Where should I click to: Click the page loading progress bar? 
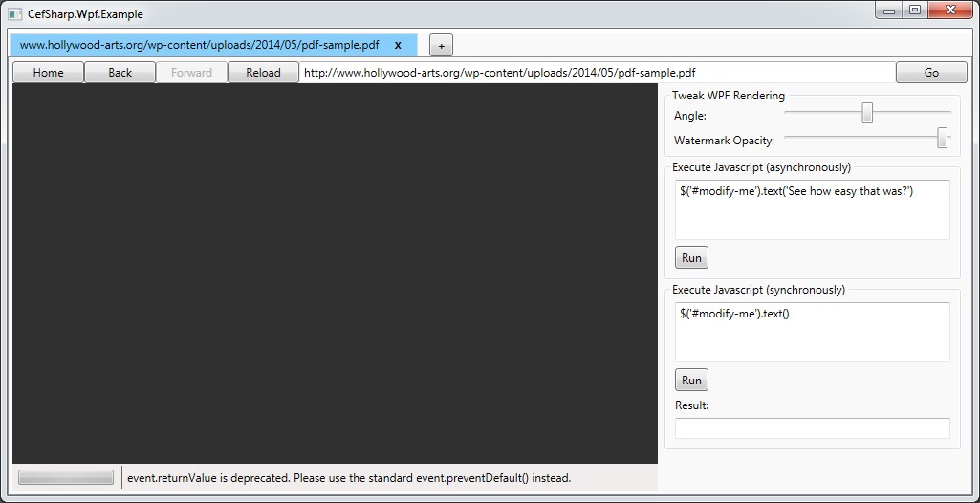pyautogui.click(x=66, y=477)
